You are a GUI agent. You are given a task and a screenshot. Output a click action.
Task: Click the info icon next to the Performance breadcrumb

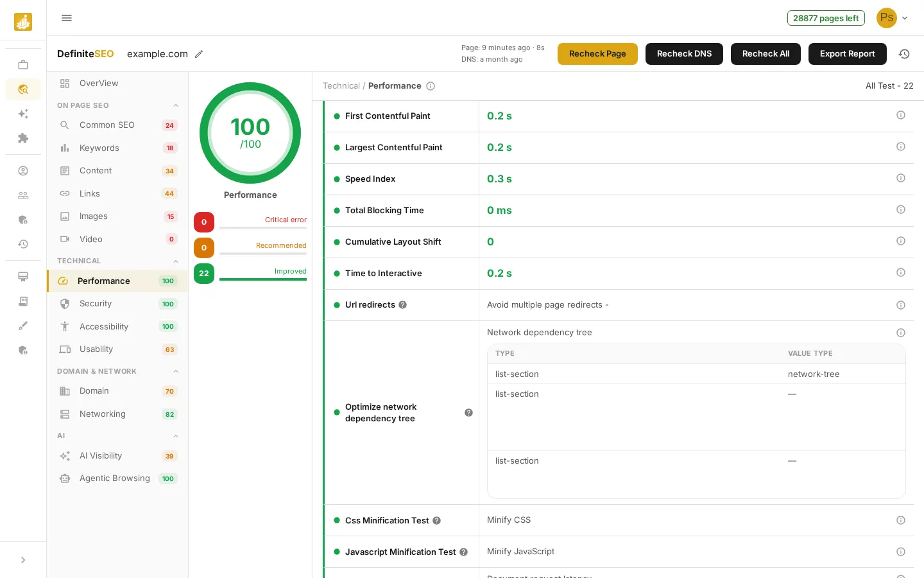431,86
